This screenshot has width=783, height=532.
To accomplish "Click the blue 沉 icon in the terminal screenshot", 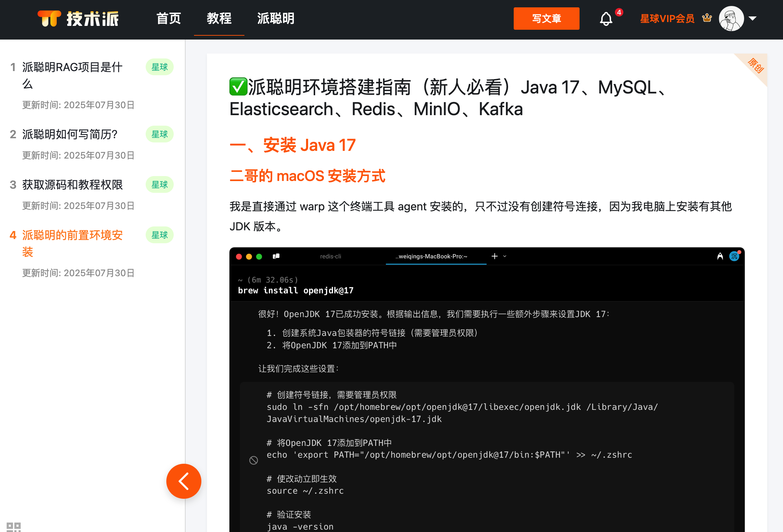I will pyautogui.click(x=734, y=256).
